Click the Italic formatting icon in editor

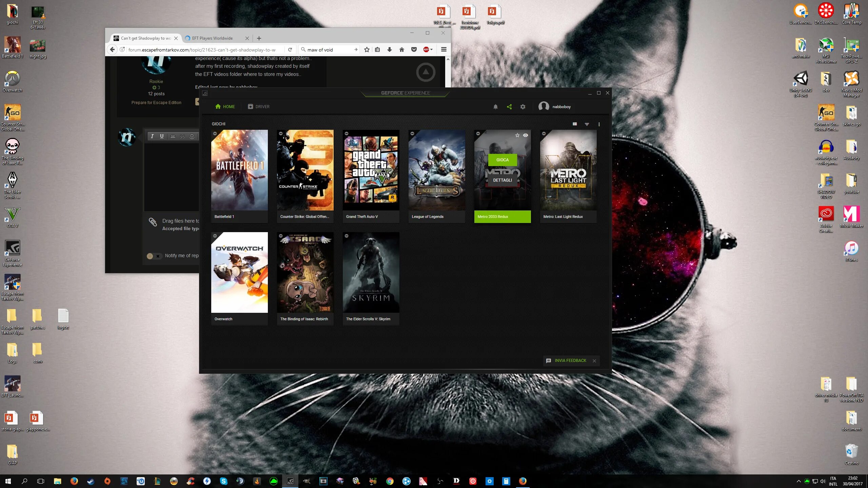click(152, 136)
